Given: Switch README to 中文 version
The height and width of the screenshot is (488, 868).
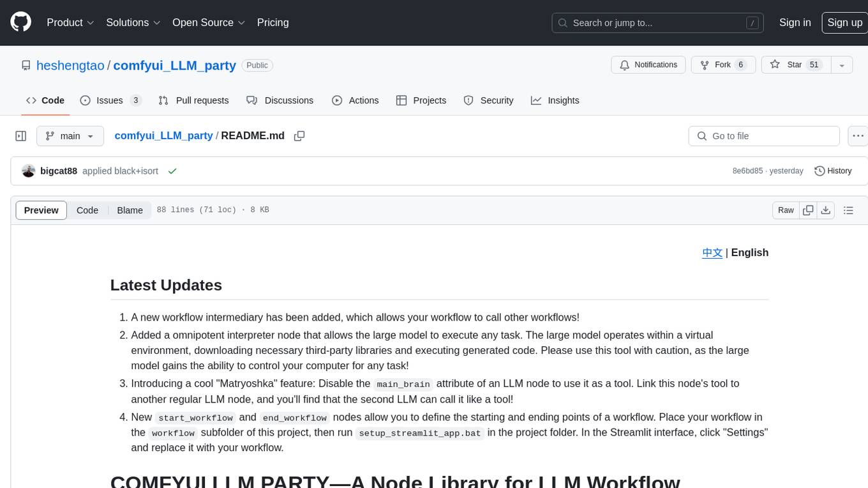Looking at the screenshot, I should click(x=712, y=252).
